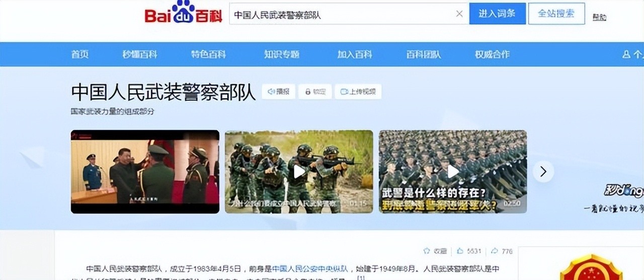
Task: Like the article via thumbs-up 5531
Action: pos(469,251)
